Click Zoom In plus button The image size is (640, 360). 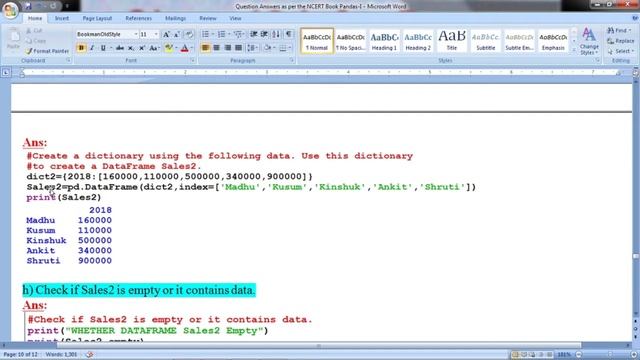coord(634,355)
